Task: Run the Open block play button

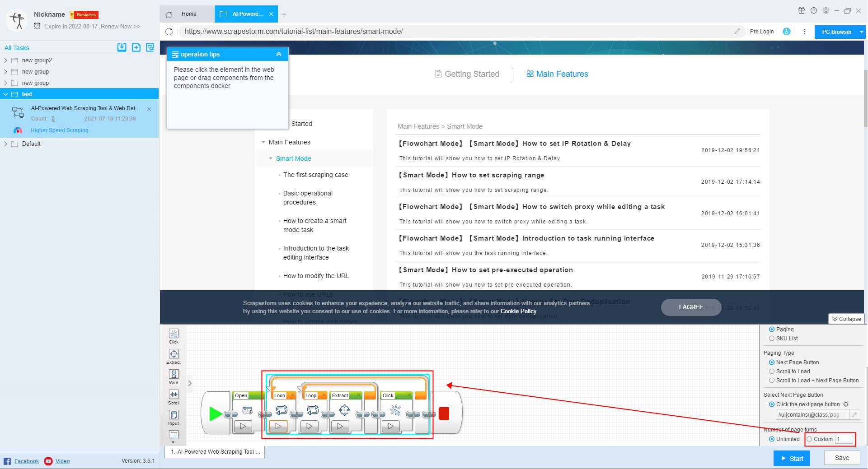Action: (243, 426)
